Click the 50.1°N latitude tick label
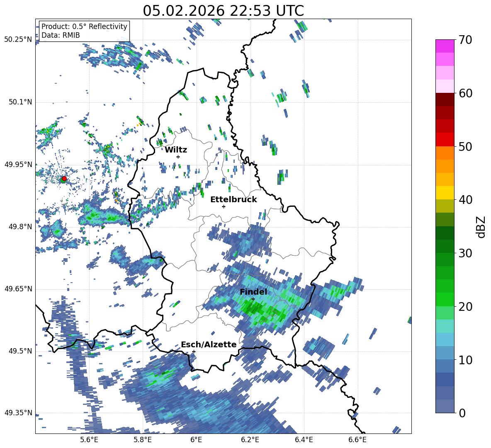 (20, 102)
